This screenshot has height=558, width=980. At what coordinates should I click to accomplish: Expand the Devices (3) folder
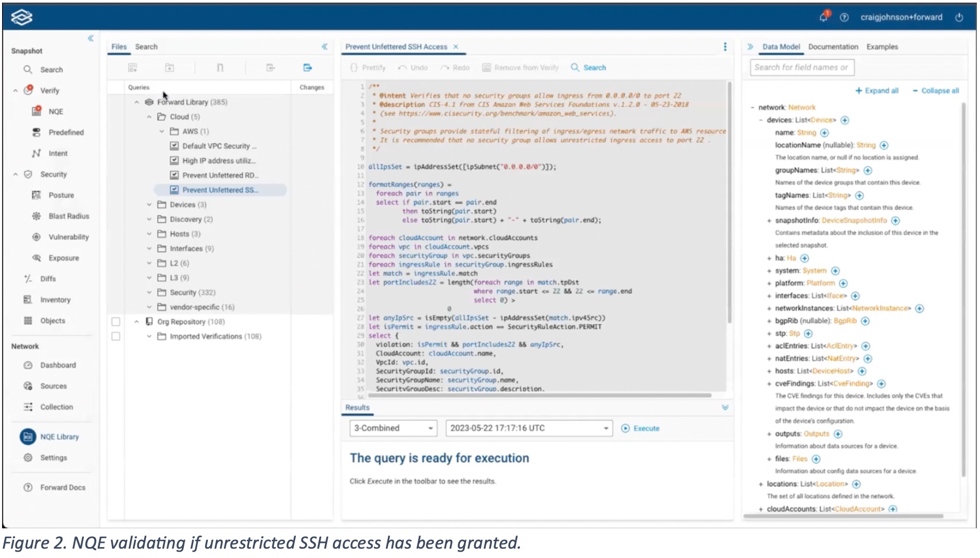point(149,205)
